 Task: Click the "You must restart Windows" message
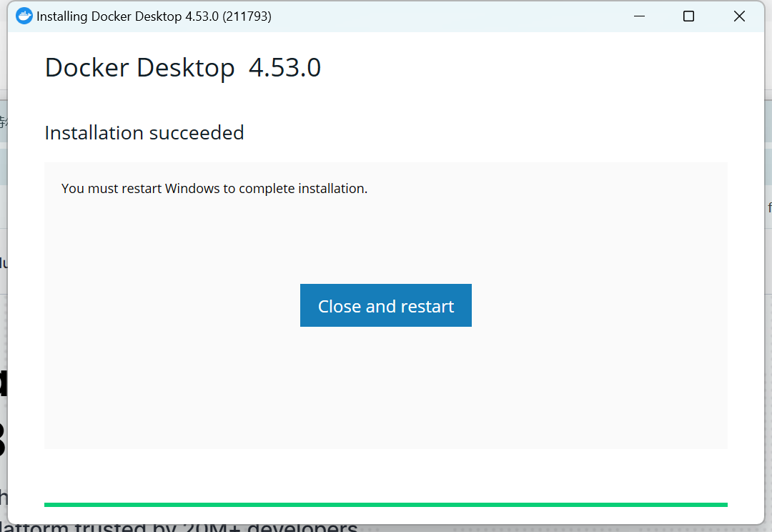click(x=214, y=189)
